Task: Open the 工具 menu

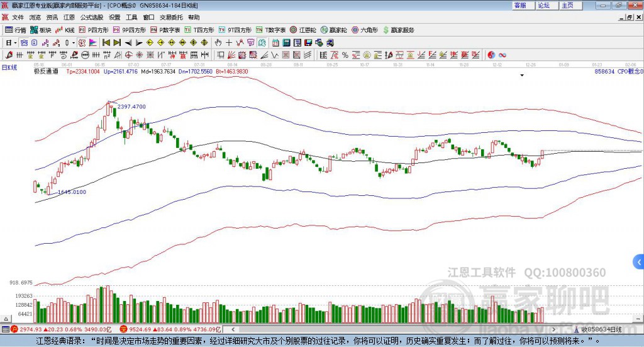Action: click(x=131, y=17)
